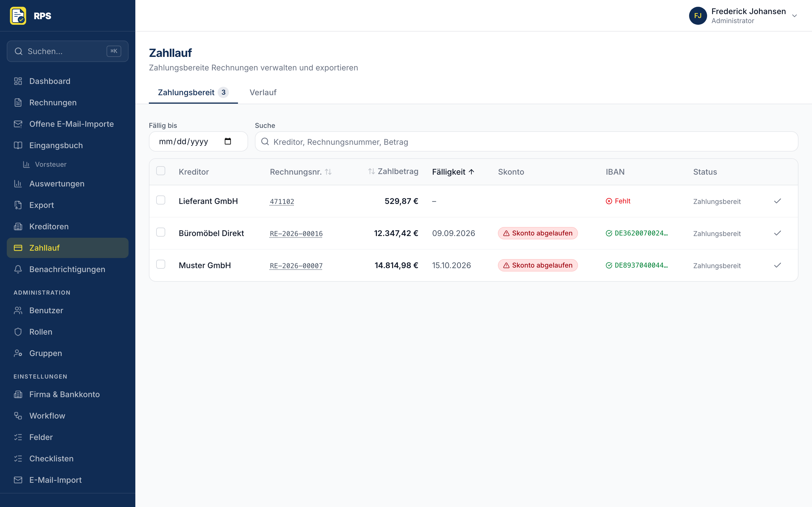The image size is (812, 507).
Task: Open invoice link 471102
Action: (282, 201)
